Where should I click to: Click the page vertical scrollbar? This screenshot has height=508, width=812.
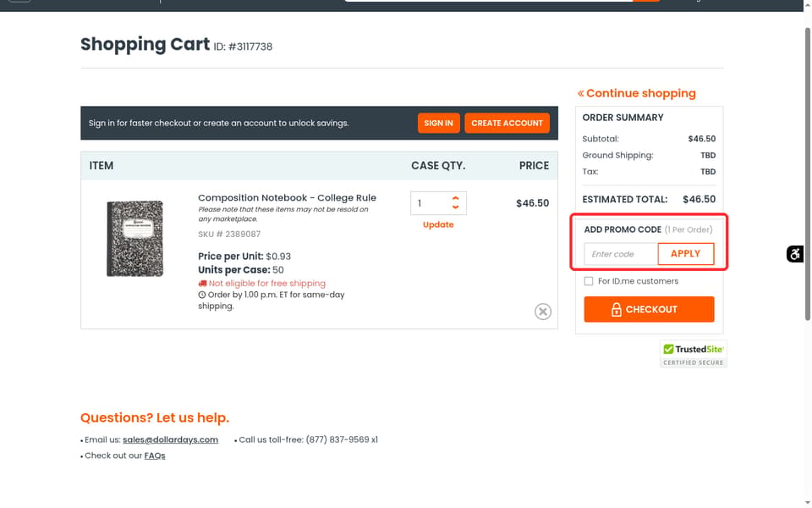coord(807,174)
